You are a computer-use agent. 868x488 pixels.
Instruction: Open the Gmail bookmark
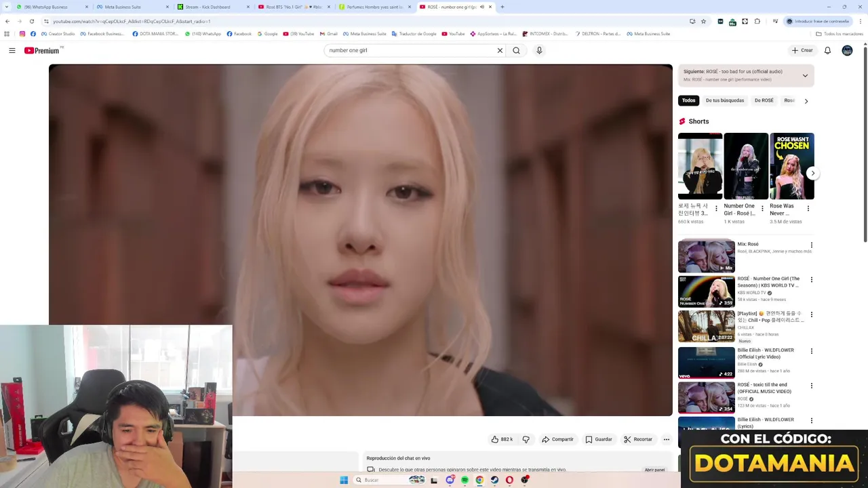329,33
